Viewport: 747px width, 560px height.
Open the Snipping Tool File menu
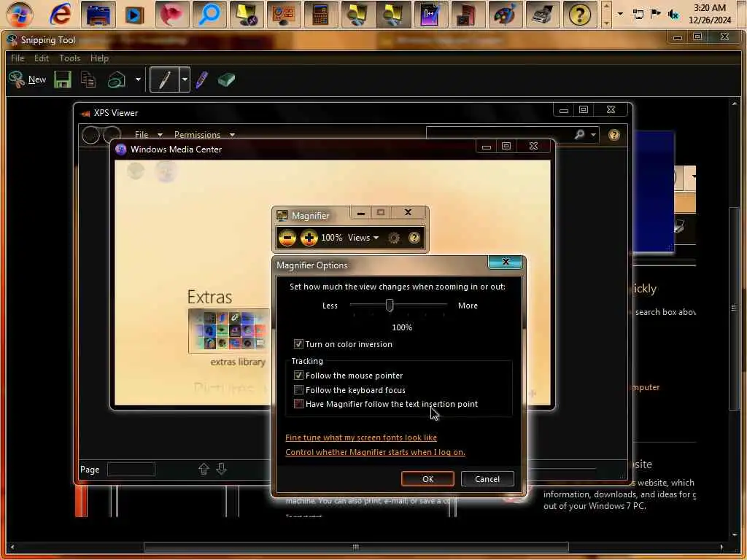[18, 58]
